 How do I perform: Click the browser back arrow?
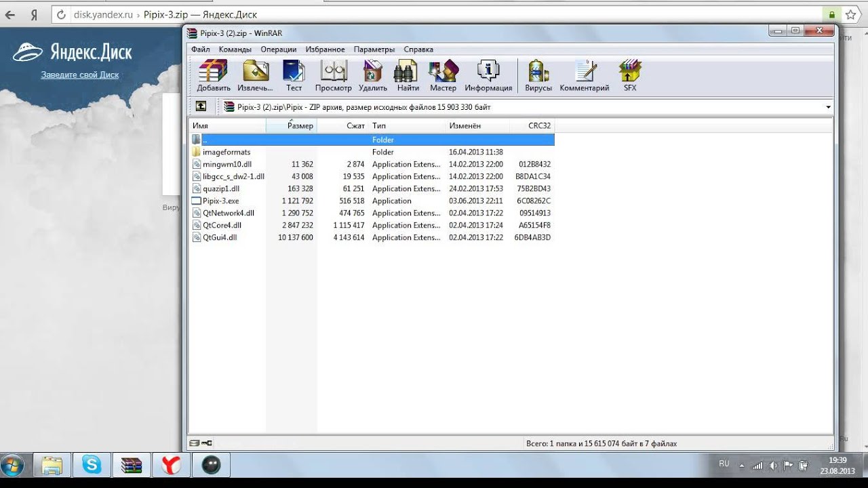[9, 14]
